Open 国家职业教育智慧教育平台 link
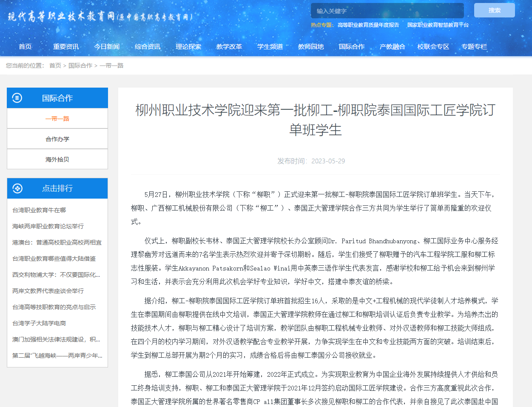The image size is (532, 407). [438, 25]
